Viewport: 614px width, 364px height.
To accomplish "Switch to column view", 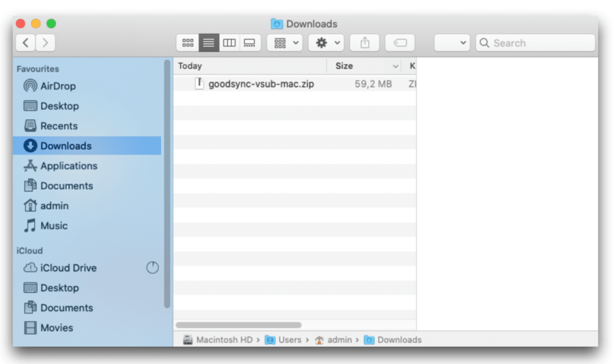I will pyautogui.click(x=229, y=43).
